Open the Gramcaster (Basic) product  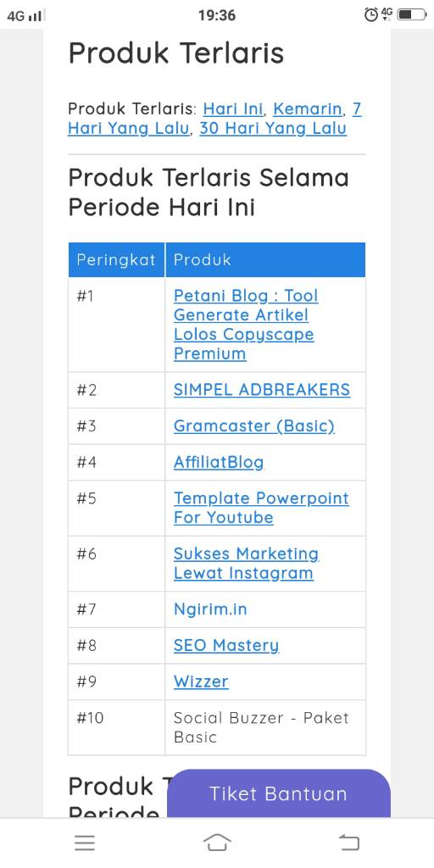pyautogui.click(x=254, y=426)
